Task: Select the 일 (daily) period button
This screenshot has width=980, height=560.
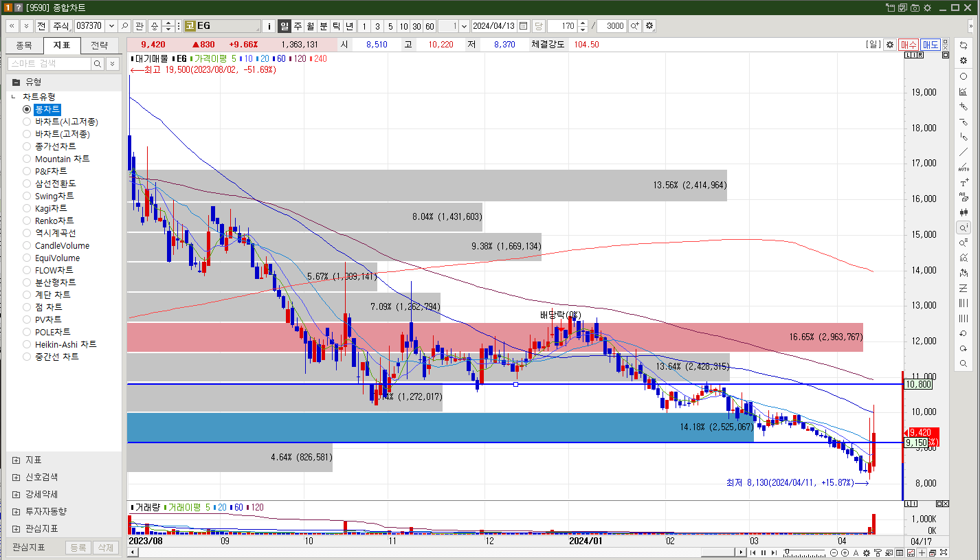Action: pos(284,26)
